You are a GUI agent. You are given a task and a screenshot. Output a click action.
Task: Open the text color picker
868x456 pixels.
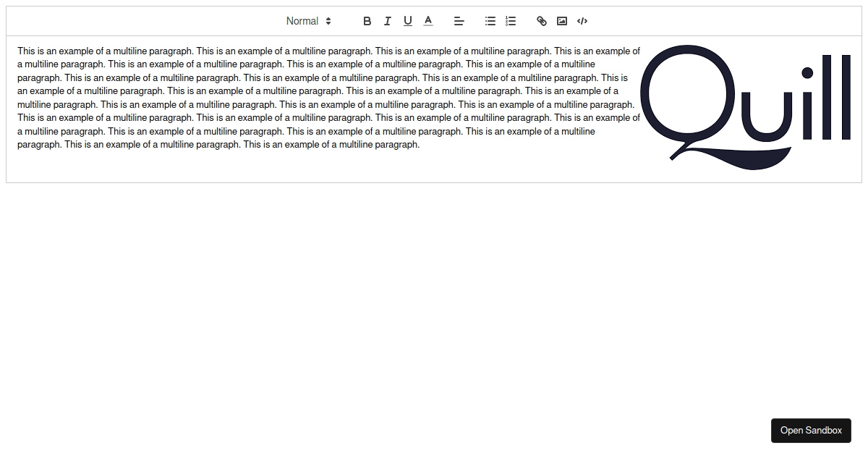coord(428,21)
